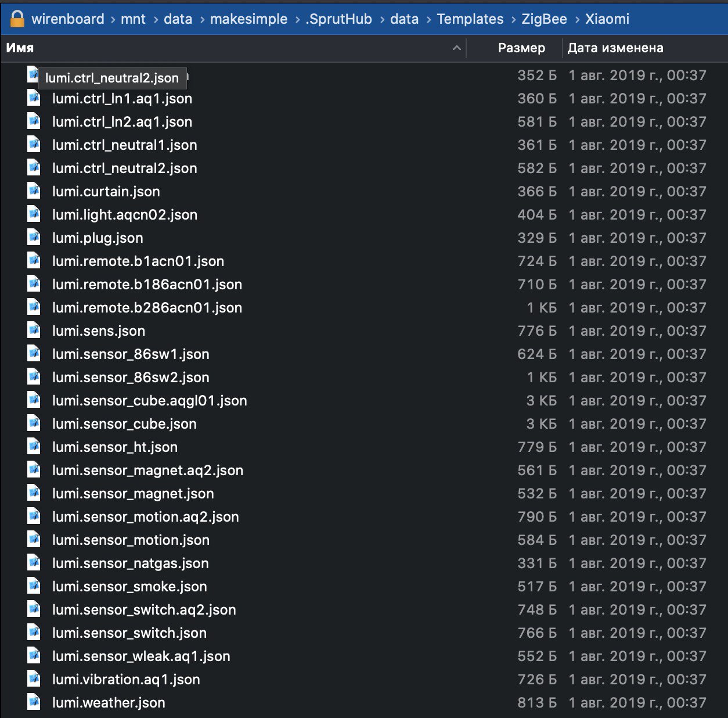
Task: Select file name lumi.weather.json
Action: (109, 703)
